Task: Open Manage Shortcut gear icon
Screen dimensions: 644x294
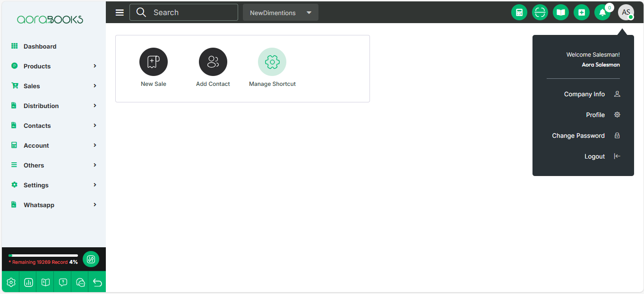Action: 272,62
